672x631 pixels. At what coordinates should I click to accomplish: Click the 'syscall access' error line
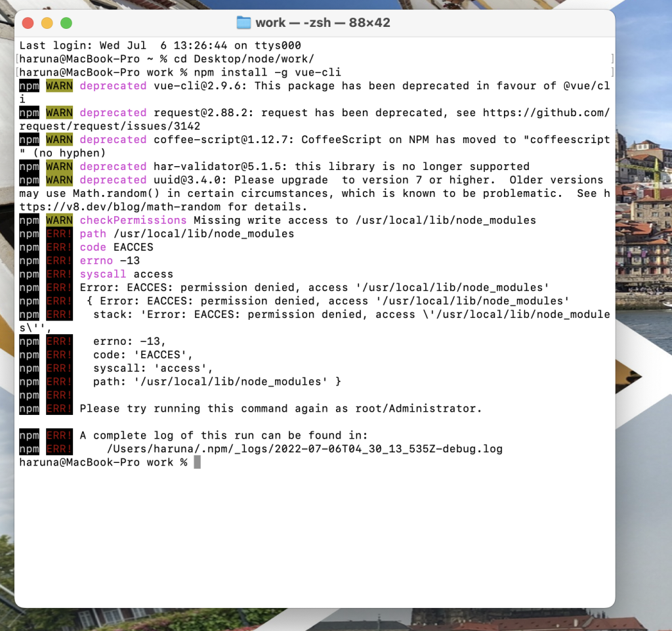[x=126, y=274]
